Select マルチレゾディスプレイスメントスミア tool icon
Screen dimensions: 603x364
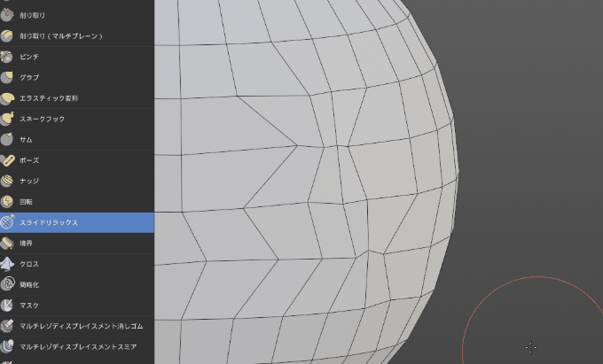[x=7, y=346]
